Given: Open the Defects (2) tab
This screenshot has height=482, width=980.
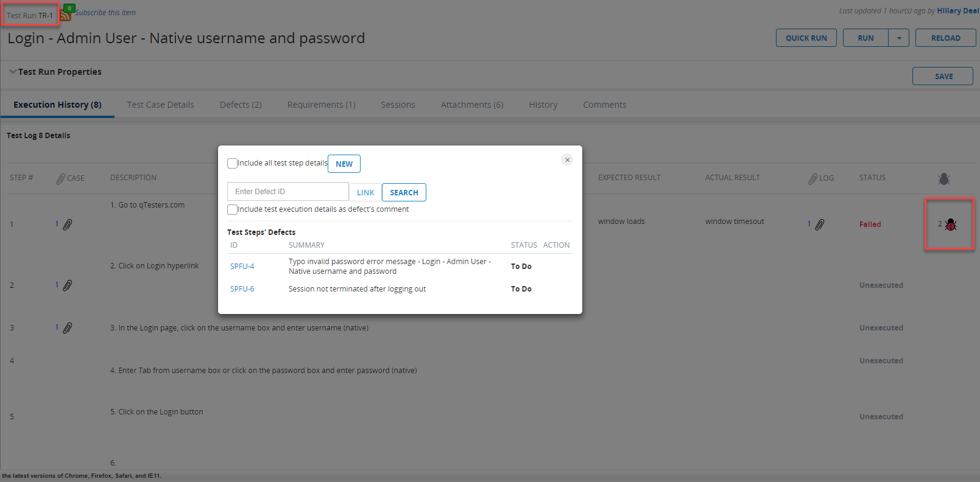Looking at the screenshot, I should 241,105.
